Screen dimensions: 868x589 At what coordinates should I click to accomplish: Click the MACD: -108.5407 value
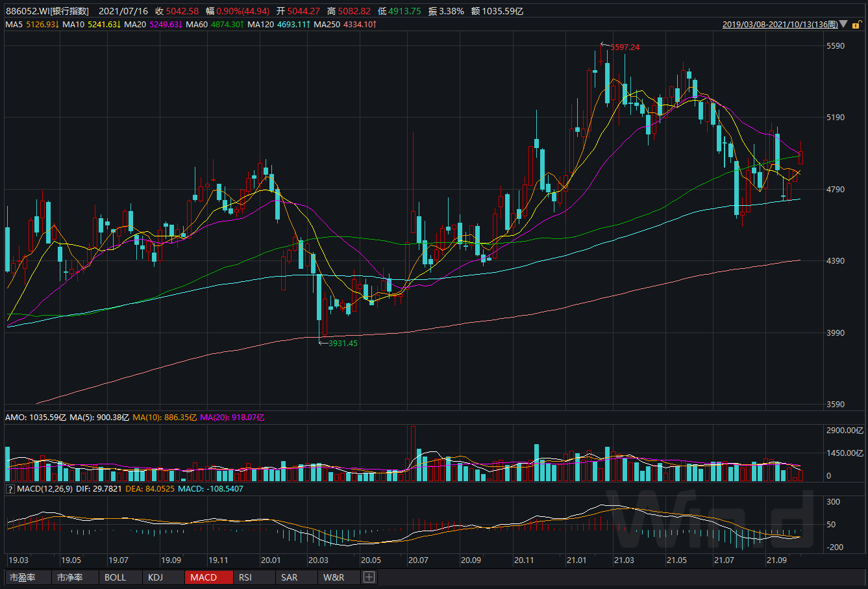(x=210, y=488)
